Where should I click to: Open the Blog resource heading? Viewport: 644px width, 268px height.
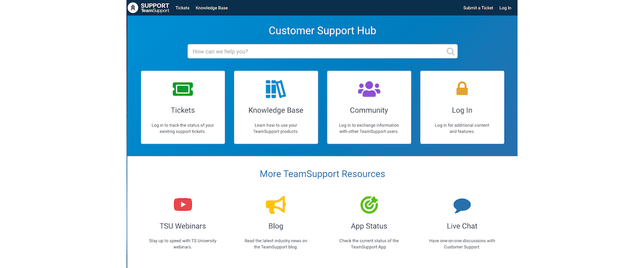coord(275,226)
